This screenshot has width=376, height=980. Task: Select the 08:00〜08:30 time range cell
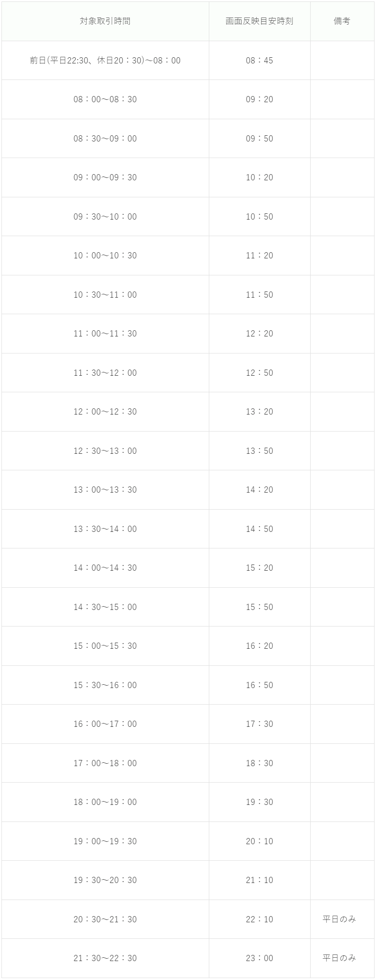[x=105, y=99]
